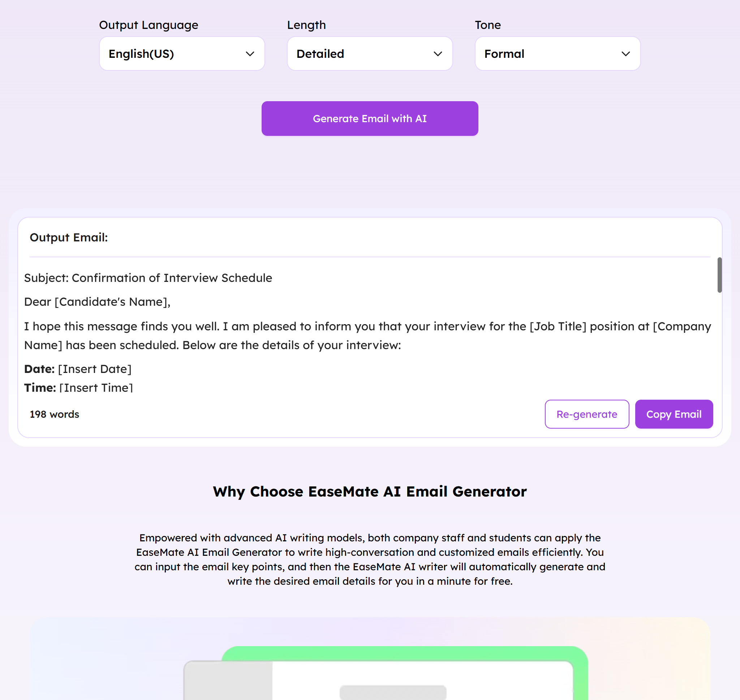Click the 198 words counter
Viewport: 740px width, 700px height.
tap(55, 414)
